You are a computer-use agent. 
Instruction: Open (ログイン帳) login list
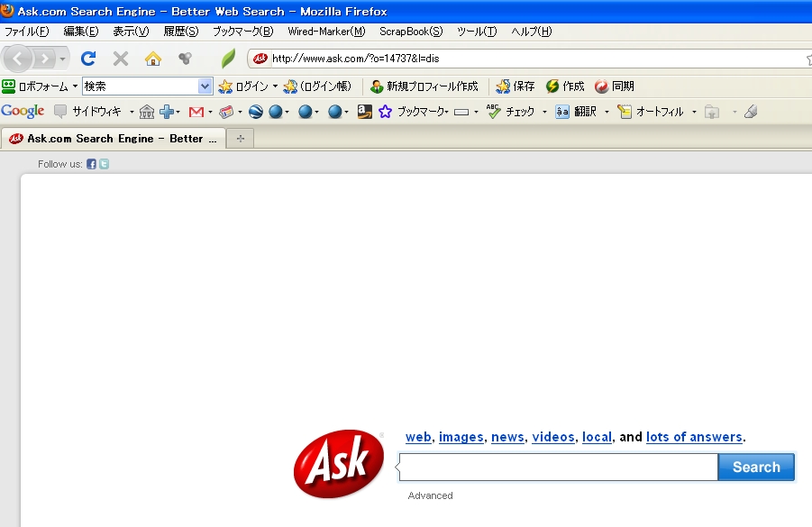tap(317, 86)
